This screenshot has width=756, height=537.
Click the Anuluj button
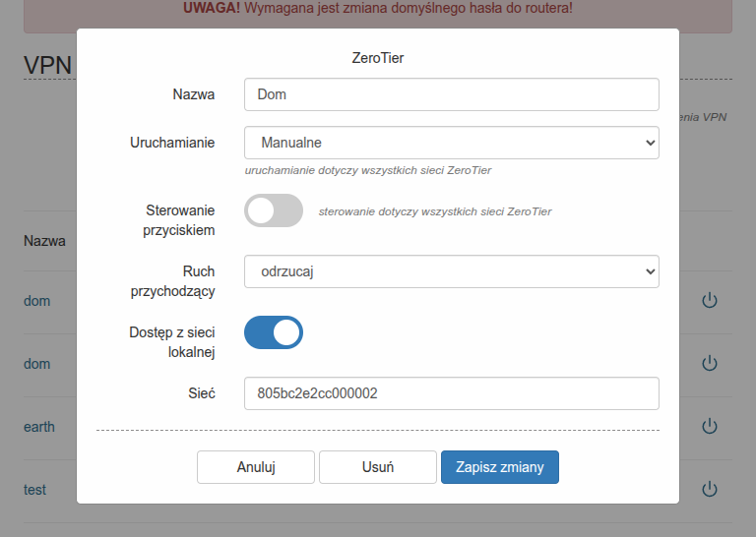tap(256, 467)
